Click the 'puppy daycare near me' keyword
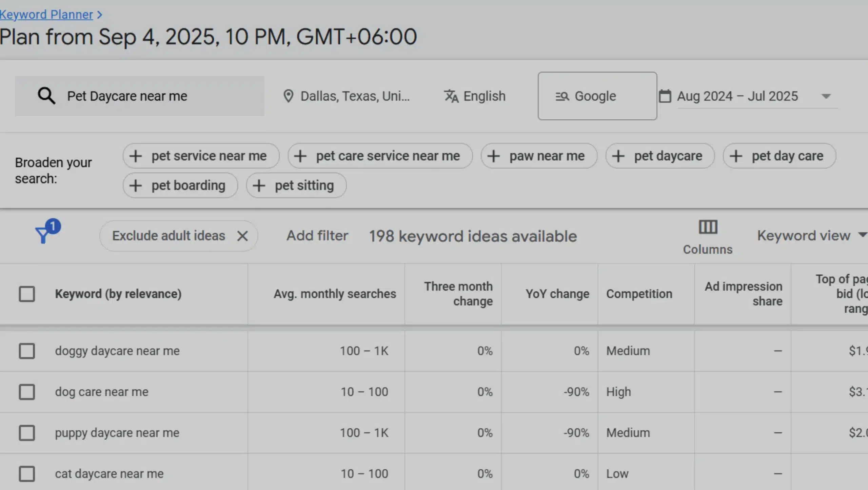 pyautogui.click(x=117, y=433)
